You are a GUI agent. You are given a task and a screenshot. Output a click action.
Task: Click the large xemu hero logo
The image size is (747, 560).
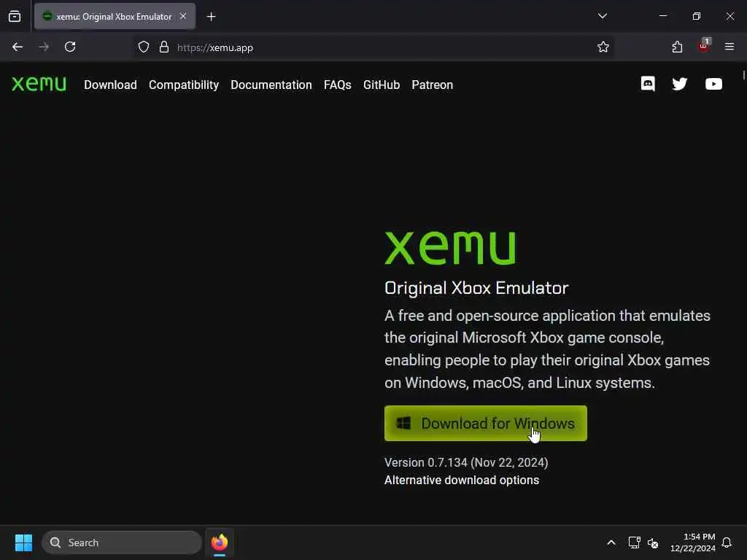click(x=450, y=248)
